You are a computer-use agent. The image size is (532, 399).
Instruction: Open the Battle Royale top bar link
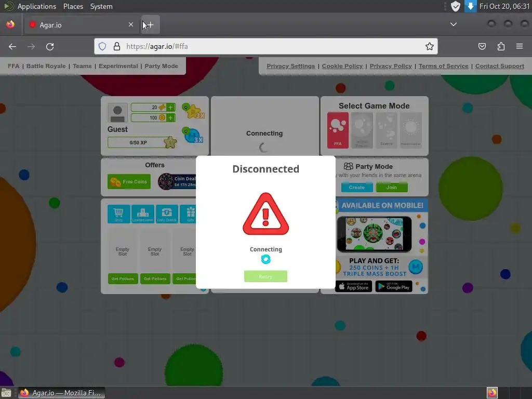point(46,66)
